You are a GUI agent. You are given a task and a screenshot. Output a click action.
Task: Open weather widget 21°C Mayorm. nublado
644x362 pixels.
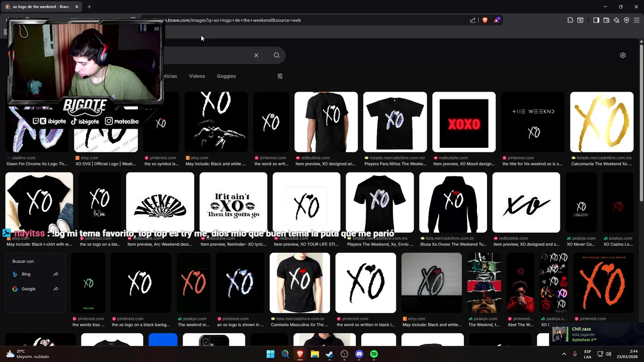[x=28, y=354]
